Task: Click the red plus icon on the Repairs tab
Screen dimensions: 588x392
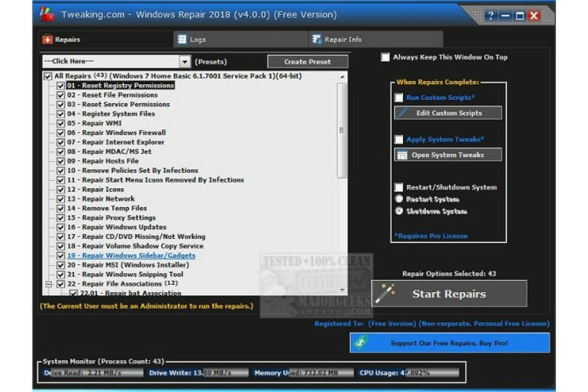Action: (x=48, y=39)
